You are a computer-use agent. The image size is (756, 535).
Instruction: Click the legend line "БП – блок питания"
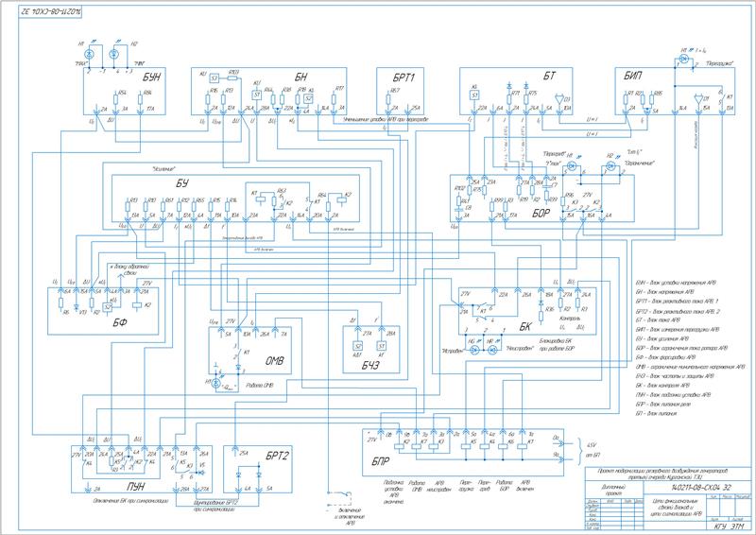pyautogui.click(x=655, y=413)
